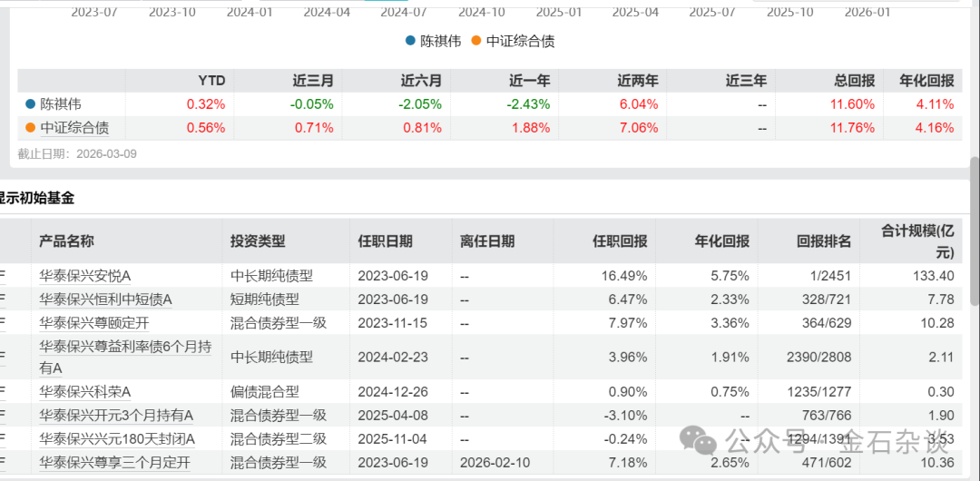Select 陈祺伟 YTD value 0.32%

click(206, 104)
